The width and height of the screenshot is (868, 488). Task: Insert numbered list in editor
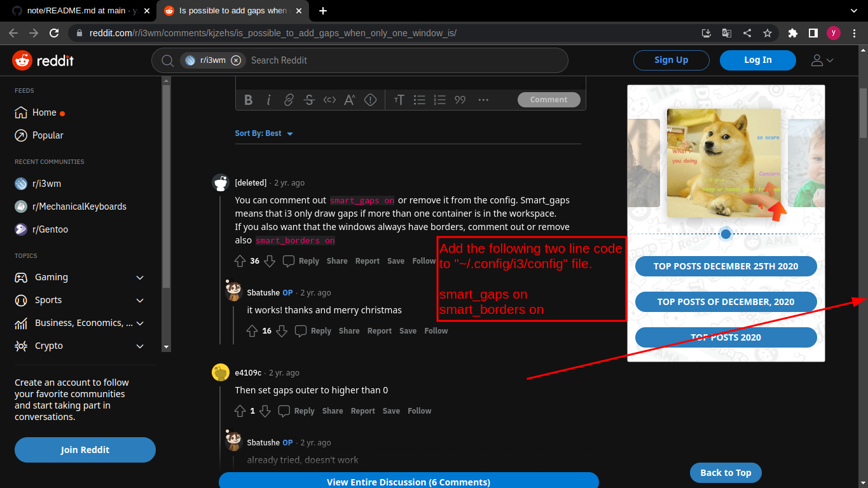click(440, 100)
